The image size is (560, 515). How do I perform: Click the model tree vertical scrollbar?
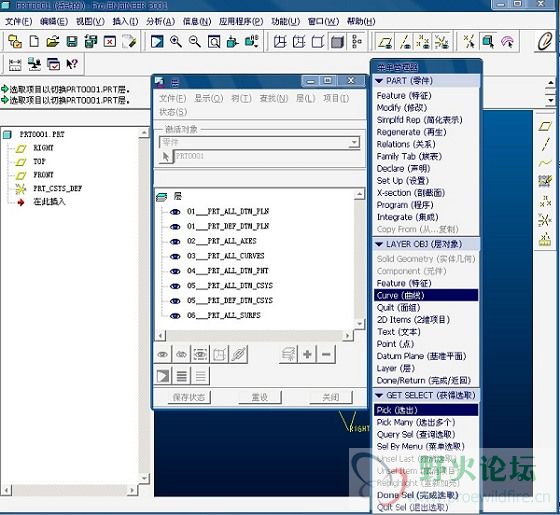pos(144,305)
